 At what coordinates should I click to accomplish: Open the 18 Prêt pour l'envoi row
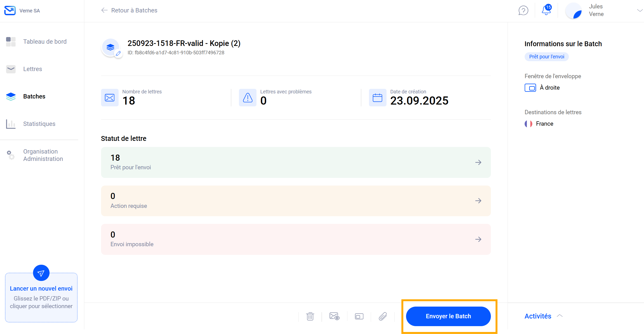[x=296, y=162]
